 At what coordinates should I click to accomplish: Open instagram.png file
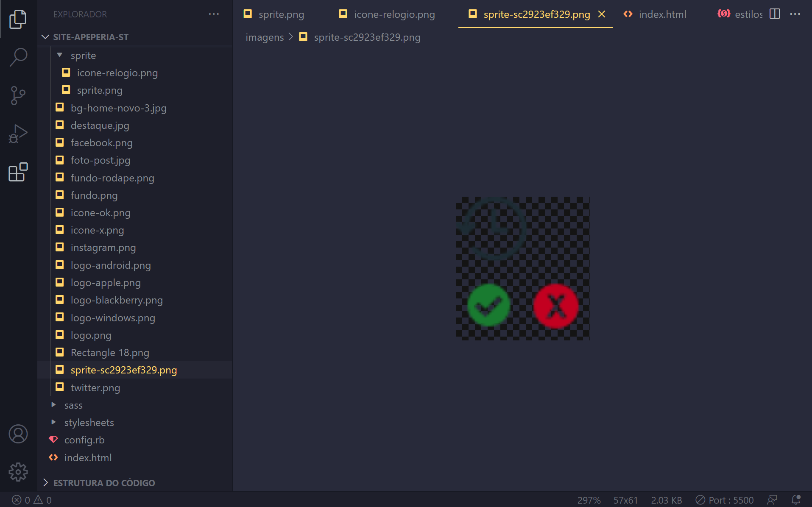click(103, 248)
